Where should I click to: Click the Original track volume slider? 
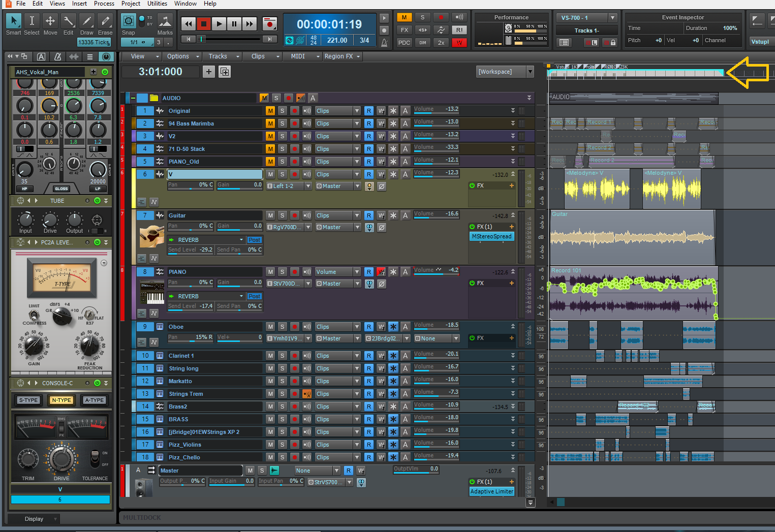[436, 110]
